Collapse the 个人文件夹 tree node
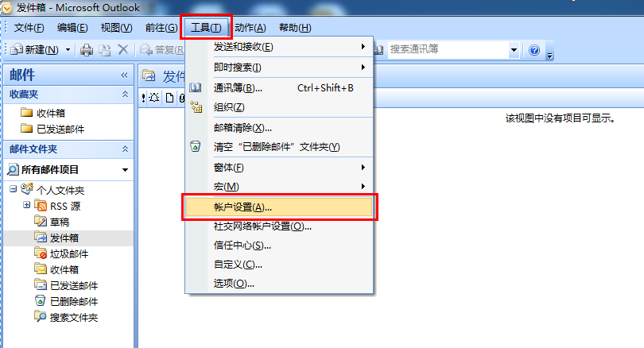 [14, 189]
